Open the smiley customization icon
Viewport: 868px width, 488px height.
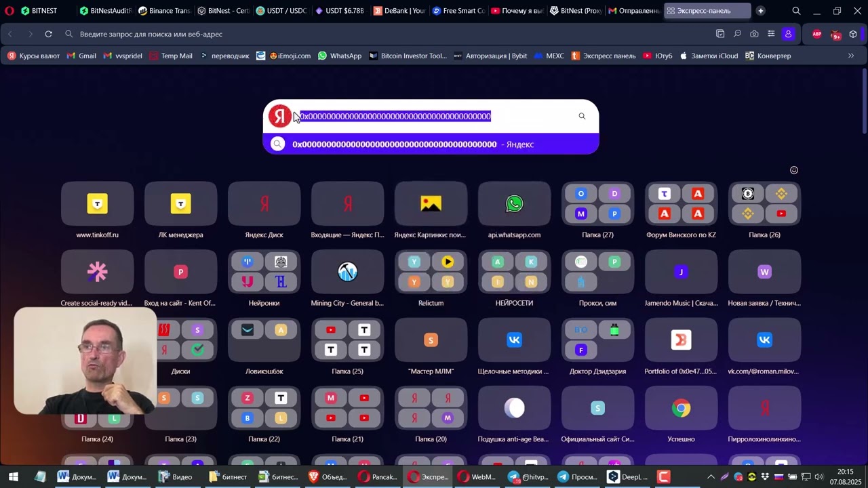[x=794, y=170]
